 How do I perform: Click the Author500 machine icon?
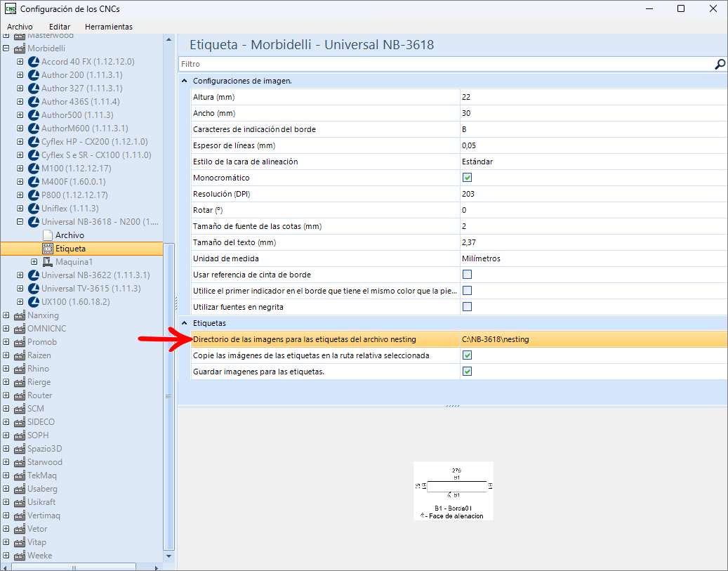pos(34,114)
